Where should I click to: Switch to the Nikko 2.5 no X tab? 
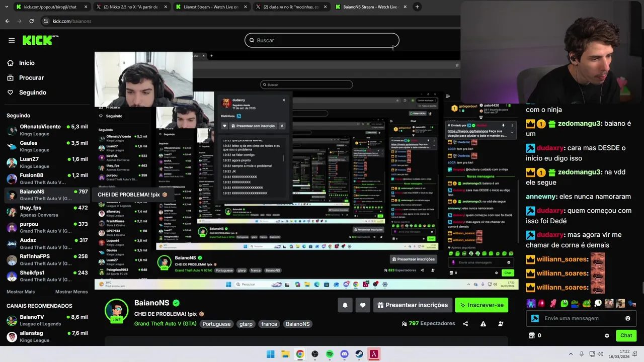pos(131,7)
